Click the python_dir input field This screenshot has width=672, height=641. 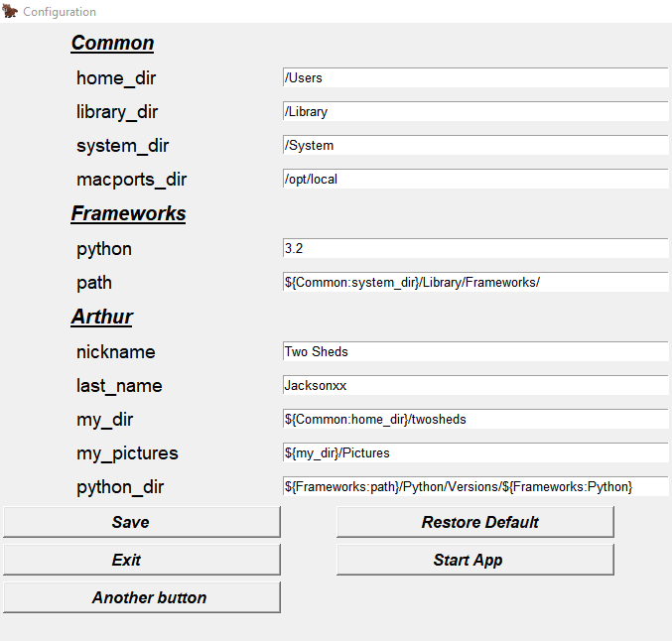tap(474, 486)
